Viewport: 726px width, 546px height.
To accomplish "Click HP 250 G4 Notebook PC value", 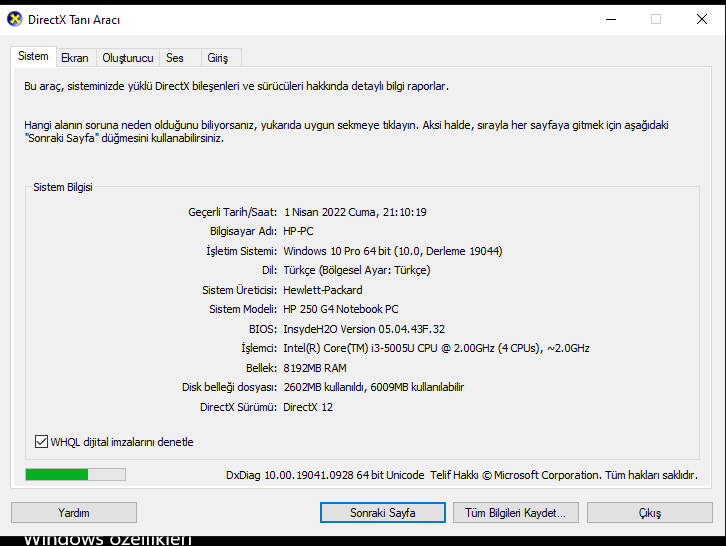I will click(341, 309).
